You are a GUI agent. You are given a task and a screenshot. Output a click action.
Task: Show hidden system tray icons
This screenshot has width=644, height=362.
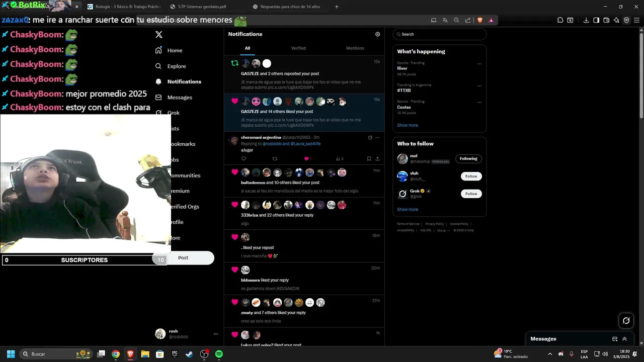tap(550, 354)
